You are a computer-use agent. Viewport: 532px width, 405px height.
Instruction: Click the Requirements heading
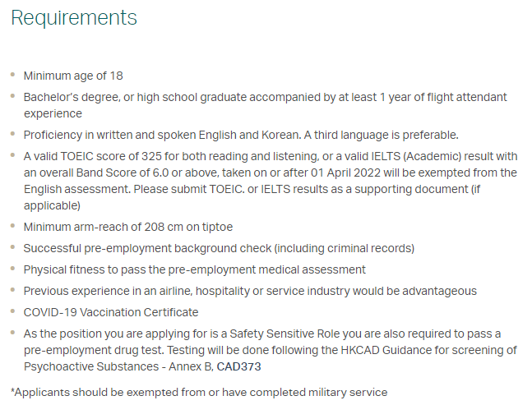[x=74, y=17]
